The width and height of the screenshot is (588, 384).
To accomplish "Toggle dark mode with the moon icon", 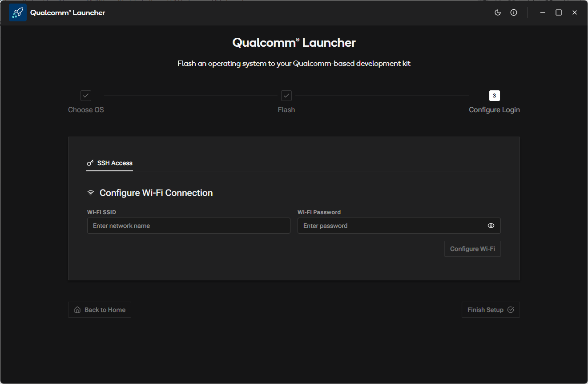I will click(498, 12).
